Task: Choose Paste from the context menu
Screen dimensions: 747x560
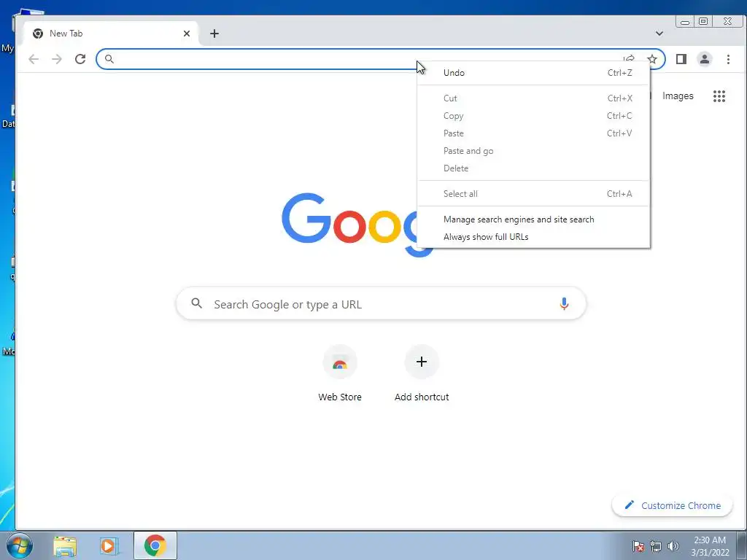Action: point(533,133)
